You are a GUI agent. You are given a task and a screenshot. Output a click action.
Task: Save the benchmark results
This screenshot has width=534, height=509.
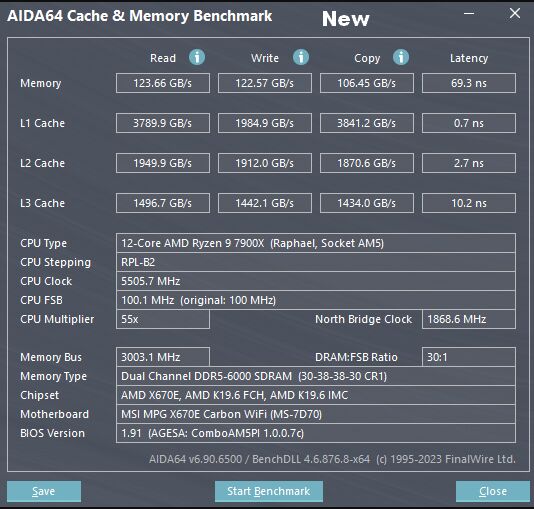click(44, 491)
